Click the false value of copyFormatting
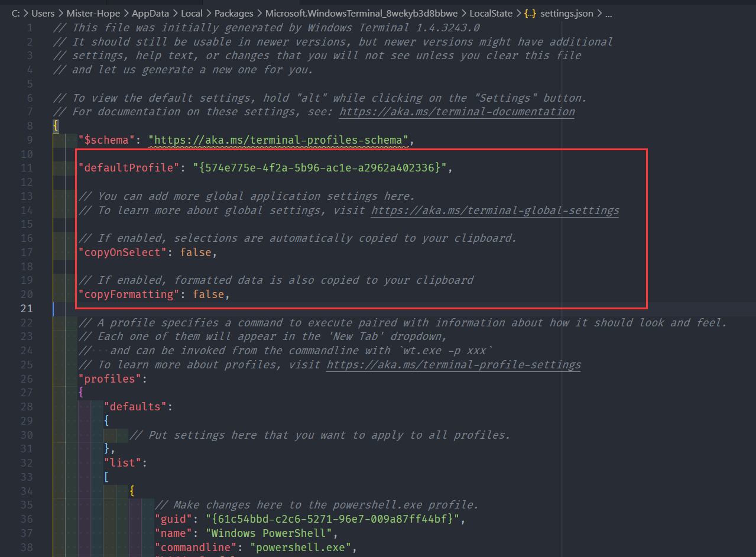The height and width of the screenshot is (557, 756). [208, 294]
